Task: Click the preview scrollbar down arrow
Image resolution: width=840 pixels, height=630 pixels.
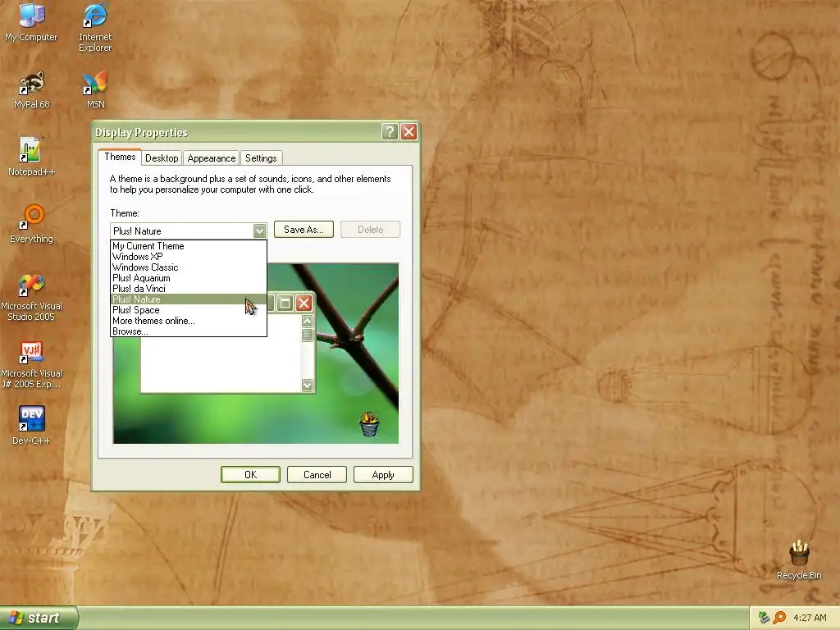Action: (x=308, y=386)
